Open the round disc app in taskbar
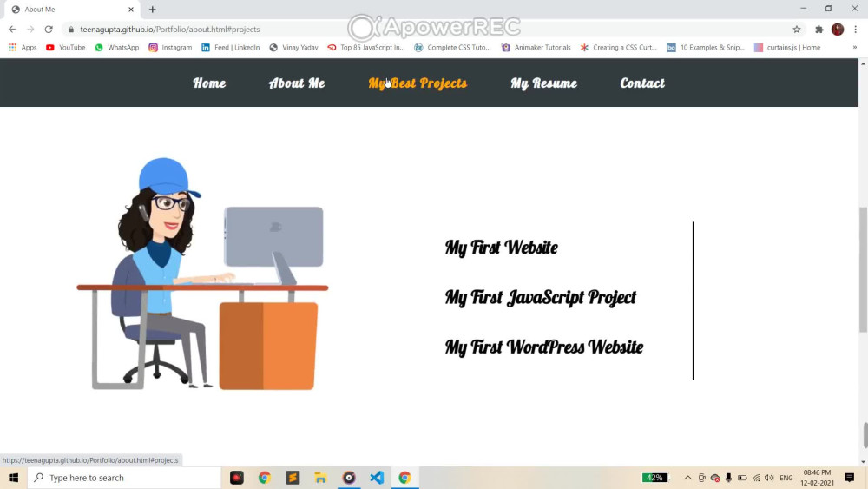 tap(349, 478)
